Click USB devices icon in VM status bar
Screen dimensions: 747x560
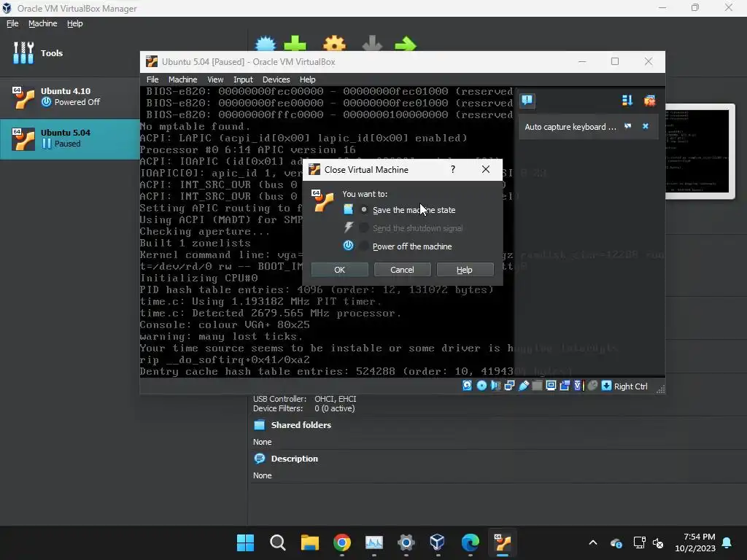(x=524, y=386)
